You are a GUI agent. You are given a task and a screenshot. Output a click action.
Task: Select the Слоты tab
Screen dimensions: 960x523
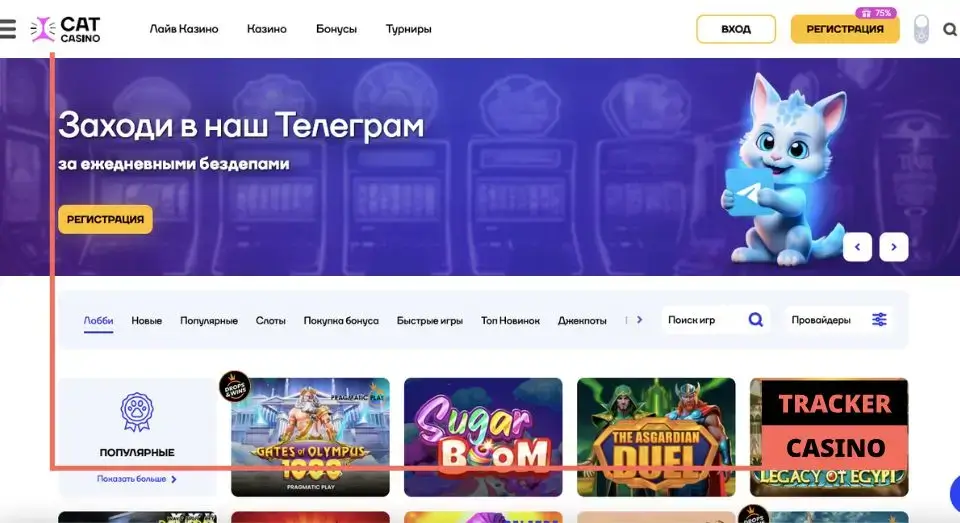pyautogui.click(x=271, y=320)
